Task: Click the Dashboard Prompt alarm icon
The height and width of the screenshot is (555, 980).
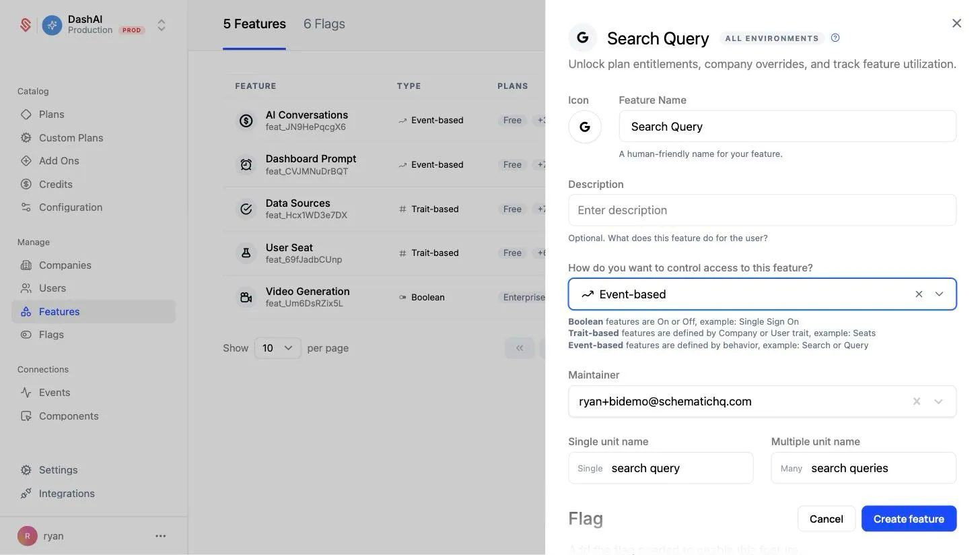Action: click(246, 165)
